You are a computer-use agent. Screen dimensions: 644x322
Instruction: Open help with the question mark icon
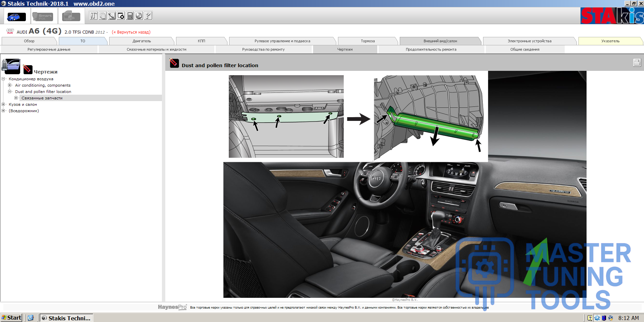click(x=148, y=16)
